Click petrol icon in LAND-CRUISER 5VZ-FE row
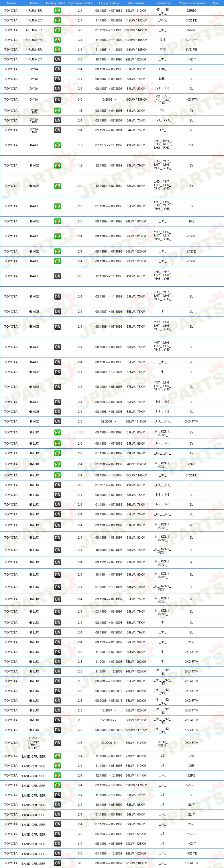The image size is (224, 868). (x=58, y=785)
